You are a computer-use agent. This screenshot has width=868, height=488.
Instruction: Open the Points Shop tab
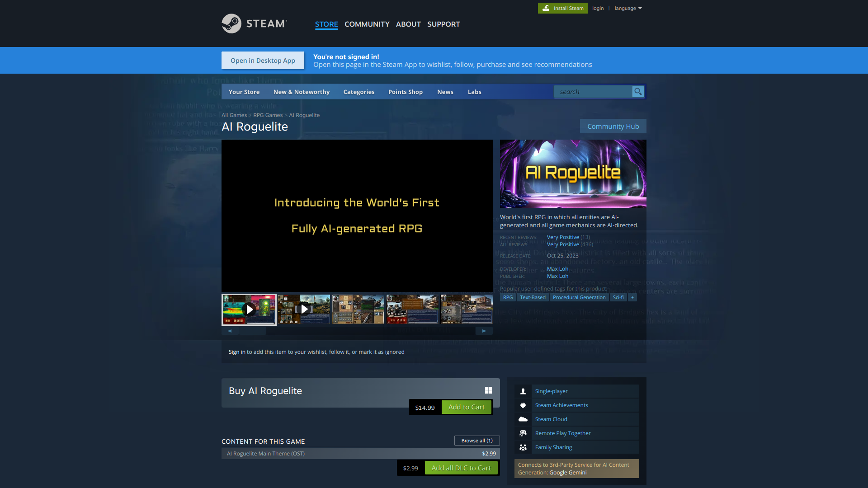coord(405,92)
